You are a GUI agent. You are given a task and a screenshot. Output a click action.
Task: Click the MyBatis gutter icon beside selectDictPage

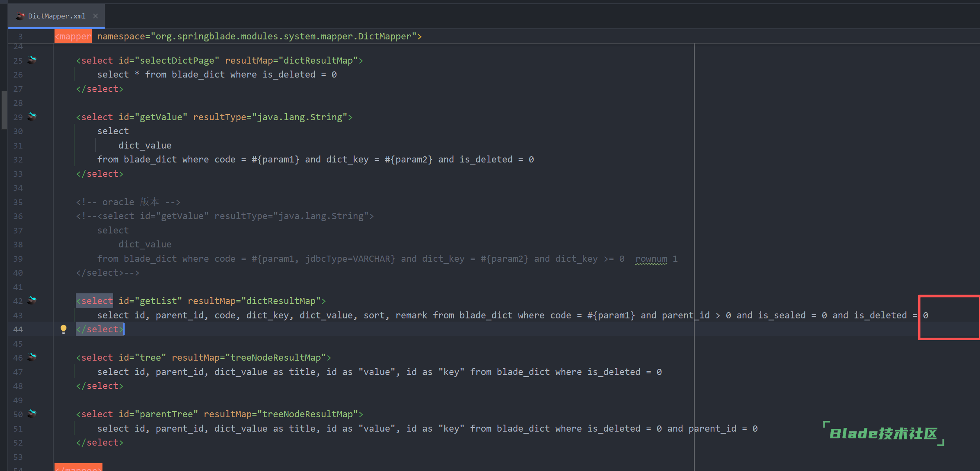(x=32, y=60)
